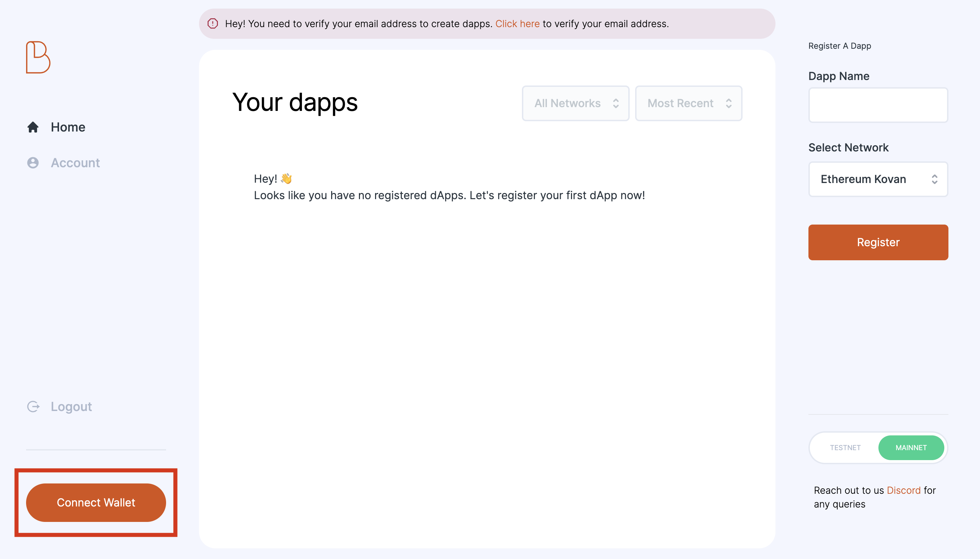This screenshot has height=559, width=980.
Task: Open the Account menu item
Action: click(63, 163)
